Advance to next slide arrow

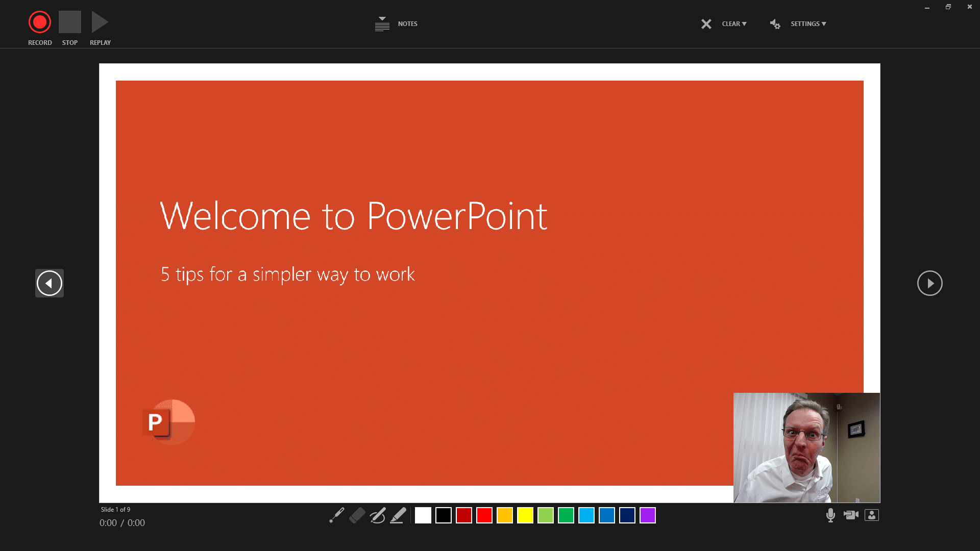(x=930, y=283)
